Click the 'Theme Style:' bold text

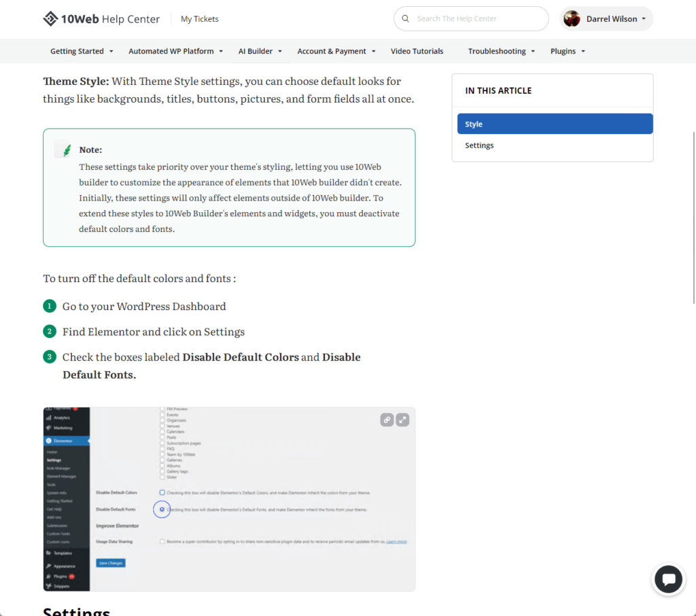coord(76,82)
